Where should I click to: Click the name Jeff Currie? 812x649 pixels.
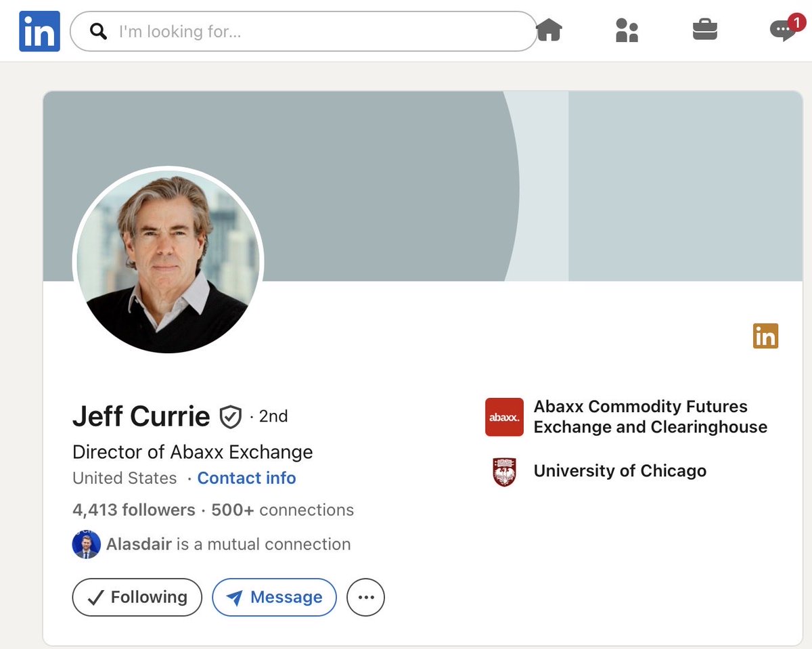(x=141, y=416)
